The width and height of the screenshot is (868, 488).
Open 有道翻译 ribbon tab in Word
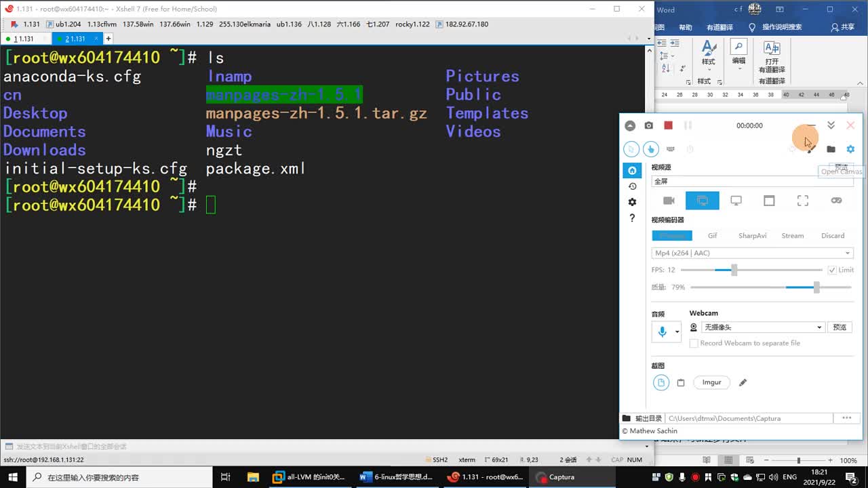pos(719,27)
